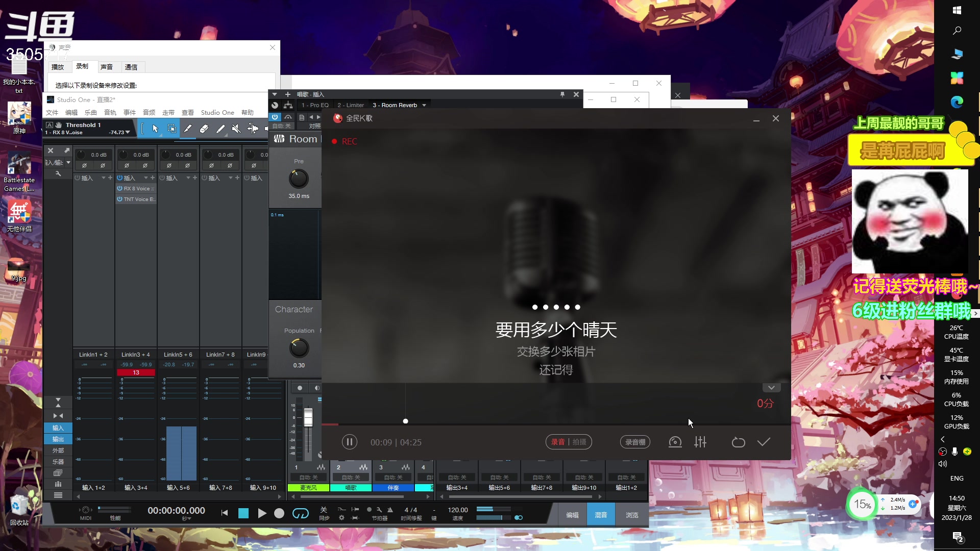
Task: Switch to the 混音 tab at bottom right
Action: [x=601, y=514]
